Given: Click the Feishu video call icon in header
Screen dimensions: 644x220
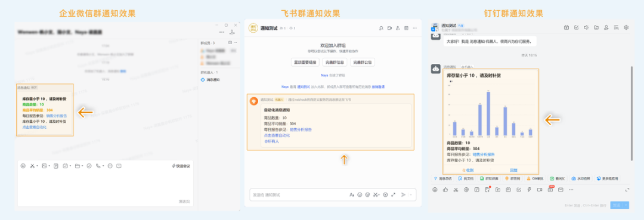Looking at the screenshot, I should point(389,29).
